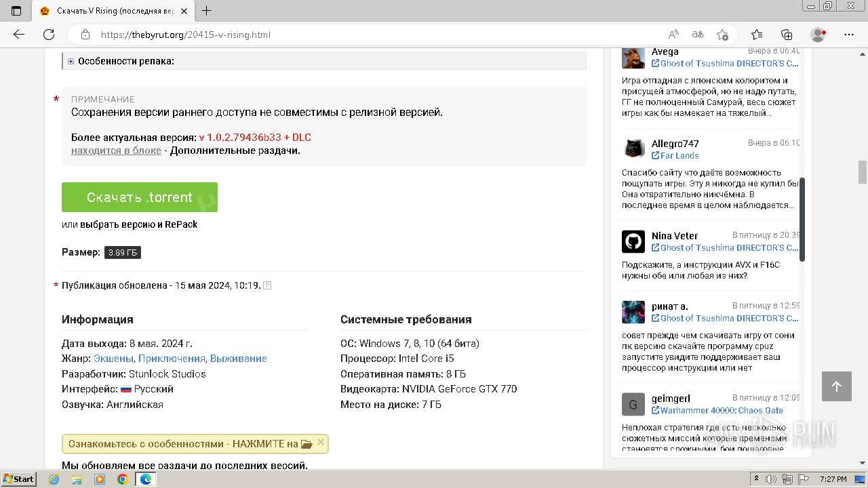Screen dimensions: 868x488
Task: Open the 'Экшены' genre link
Action: (113, 359)
